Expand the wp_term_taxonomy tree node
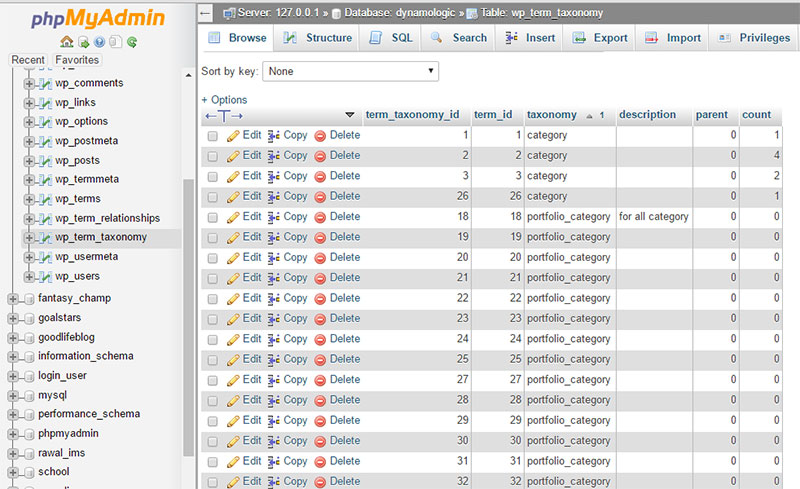The image size is (800, 489). tap(29, 238)
